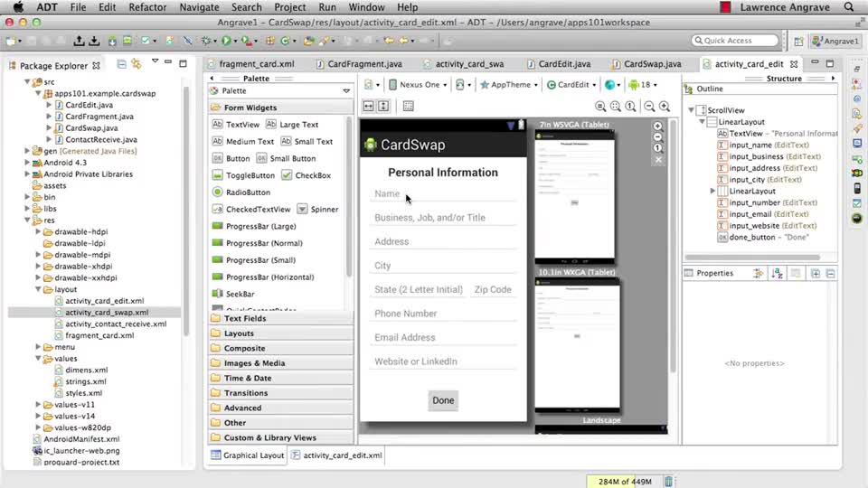
Task: Toggle the layout grid outline button
Action: (x=408, y=107)
